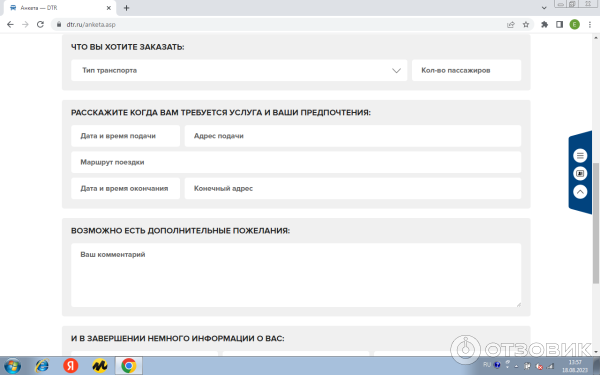Launch Internet Explorer from taskbar
Image resolution: width=600 pixels, height=375 pixels.
pyautogui.click(x=42, y=366)
